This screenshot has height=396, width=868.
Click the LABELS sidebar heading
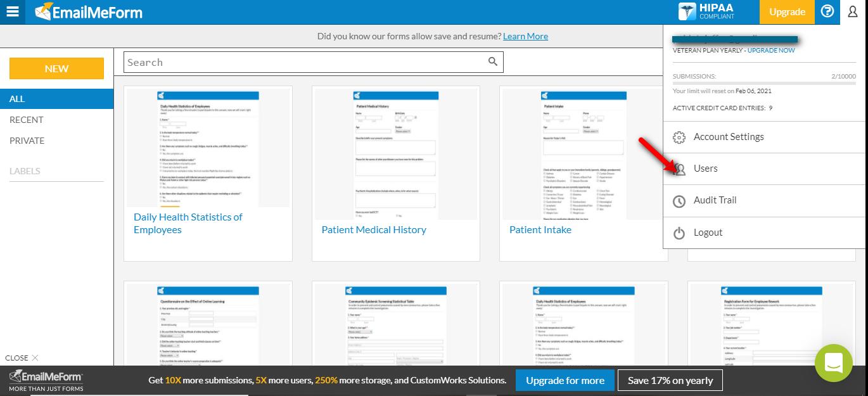point(25,171)
